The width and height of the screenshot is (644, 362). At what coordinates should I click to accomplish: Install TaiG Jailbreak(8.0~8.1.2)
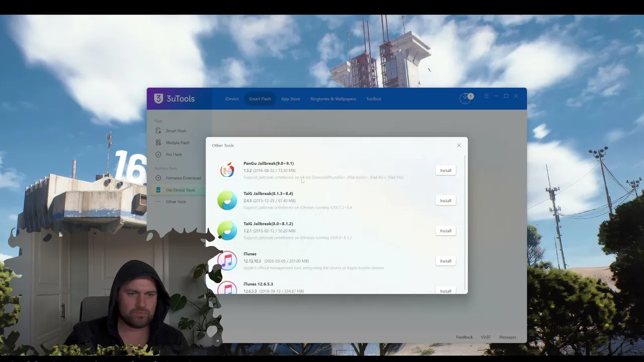pyautogui.click(x=446, y=231)
